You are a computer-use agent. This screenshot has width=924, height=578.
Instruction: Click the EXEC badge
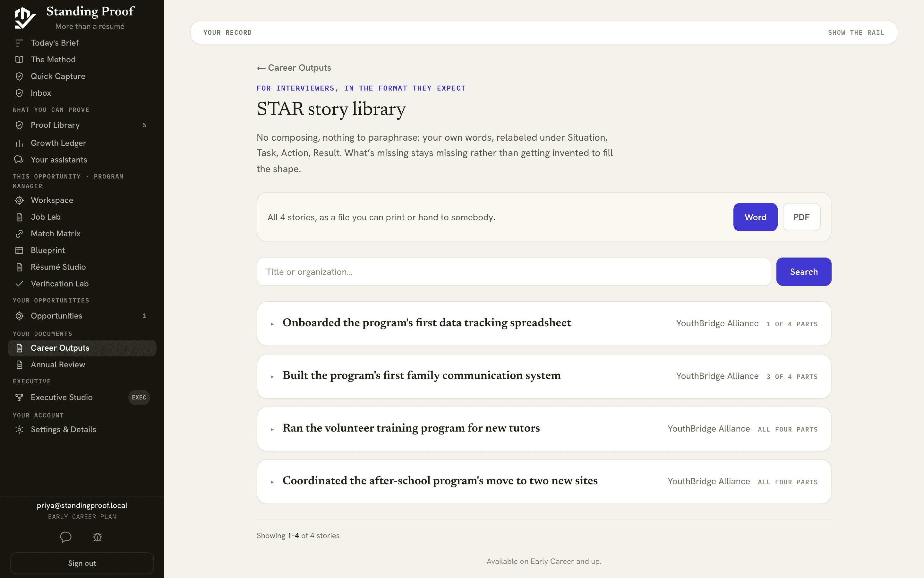[x=139, y=398]
